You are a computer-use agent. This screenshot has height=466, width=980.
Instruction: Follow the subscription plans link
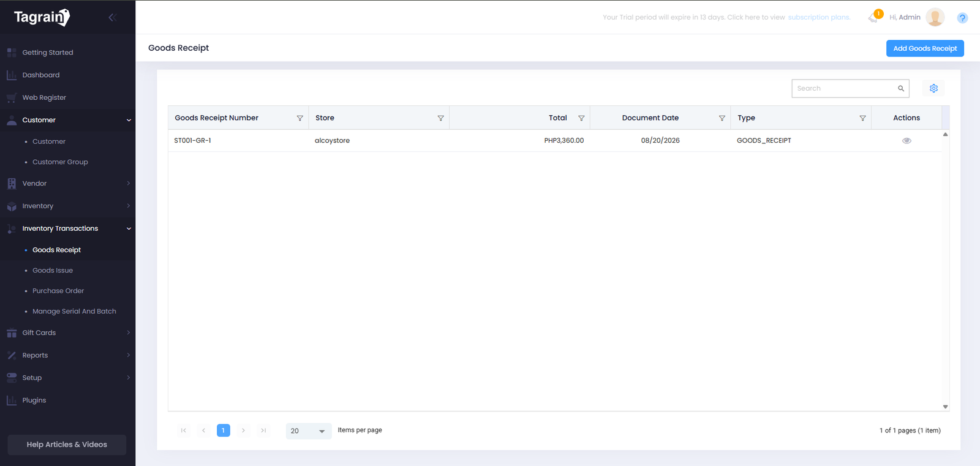point(819,17)
